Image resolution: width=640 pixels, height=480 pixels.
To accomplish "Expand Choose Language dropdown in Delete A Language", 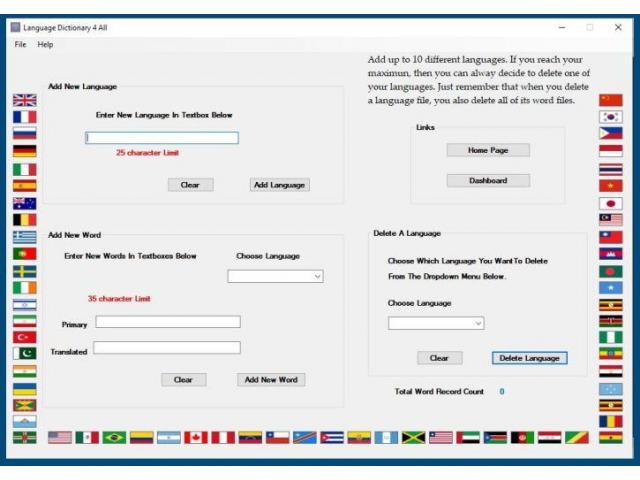I will point(436,323).
